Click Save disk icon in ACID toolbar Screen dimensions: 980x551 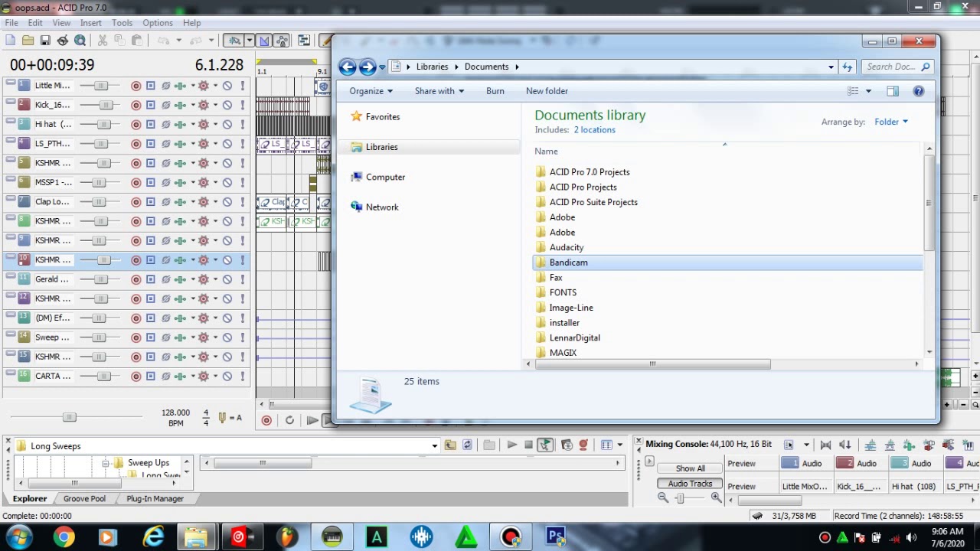[45, 41]
